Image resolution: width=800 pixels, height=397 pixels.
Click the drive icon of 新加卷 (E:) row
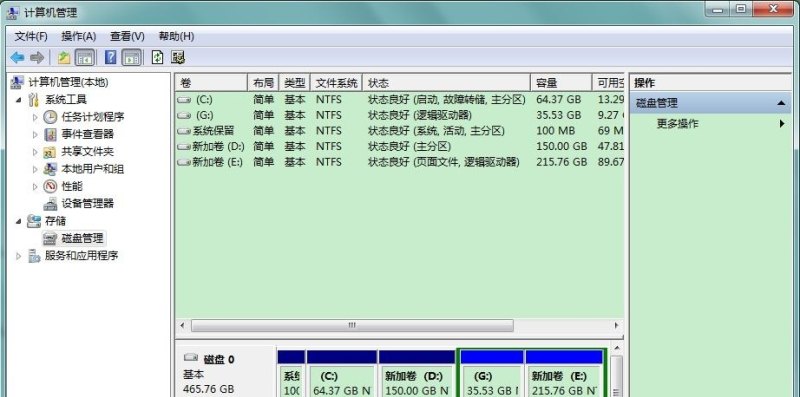click(x=184, y=163)
